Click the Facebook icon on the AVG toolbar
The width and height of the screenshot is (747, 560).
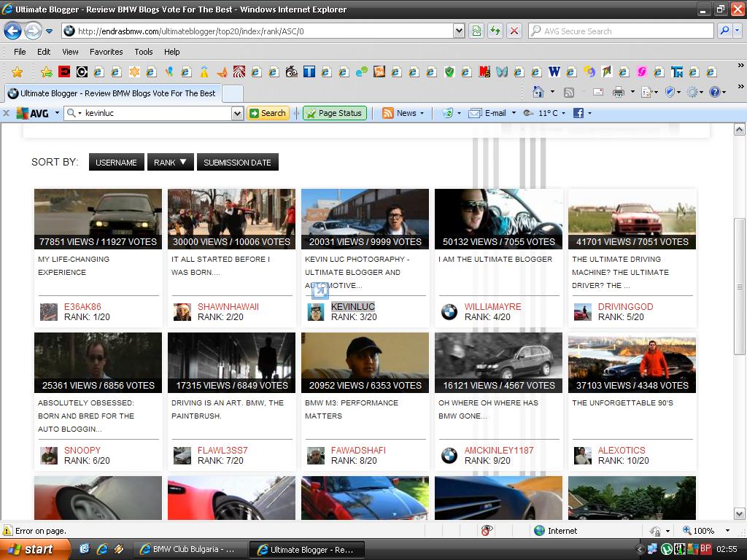point(578,113)
